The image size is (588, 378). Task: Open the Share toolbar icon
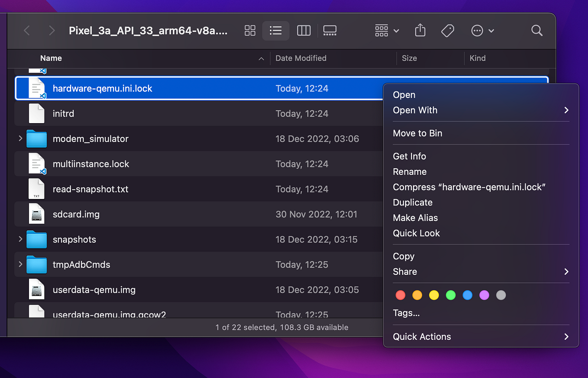[x=420, y=30]
